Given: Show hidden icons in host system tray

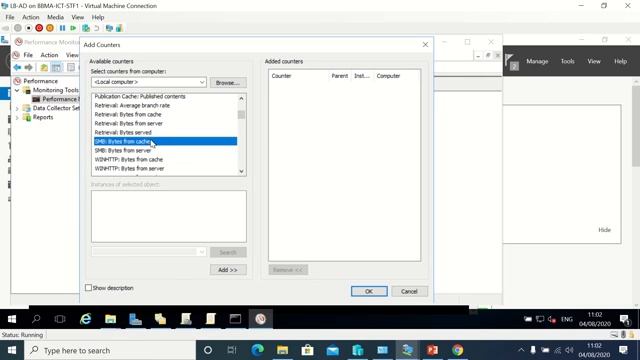Looking at the screenshot, I should [x=521, y=350].
